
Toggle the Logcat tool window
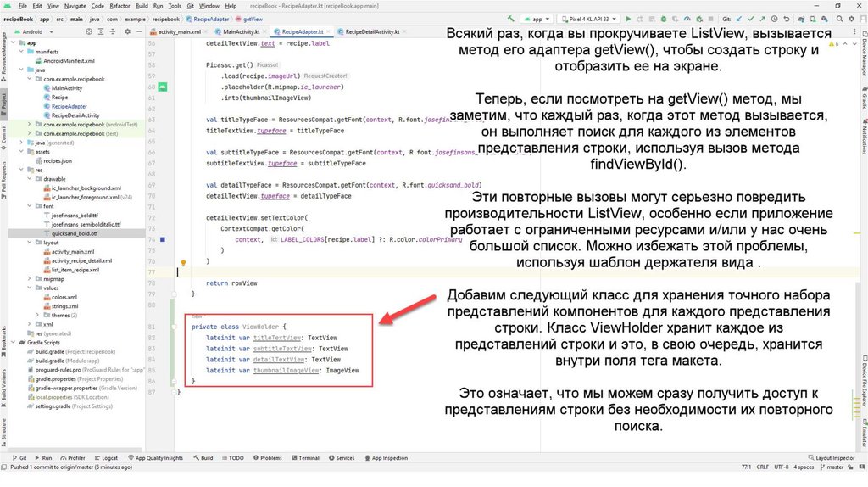pos(106,458)
